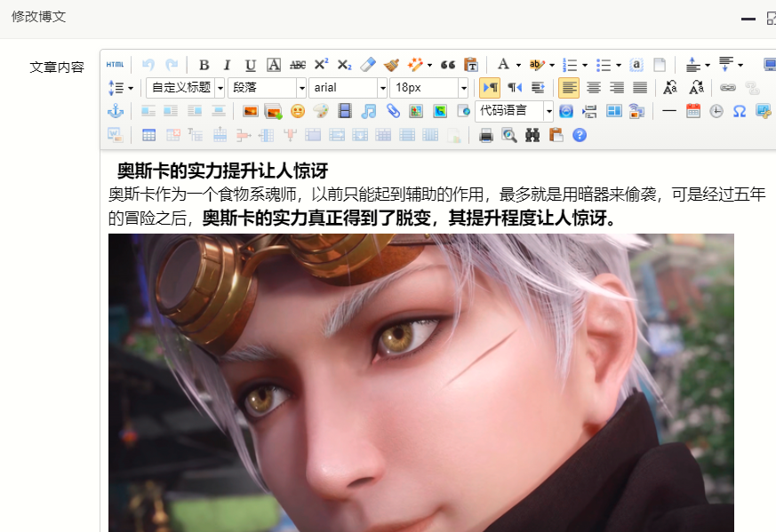Align text left
The width and height of the screenshot is (776, 532).
569,88
